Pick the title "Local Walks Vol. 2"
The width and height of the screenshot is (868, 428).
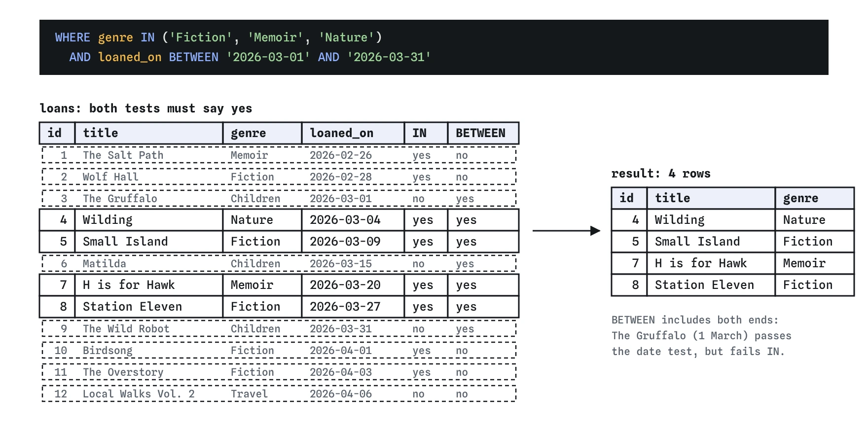[139, 394]
